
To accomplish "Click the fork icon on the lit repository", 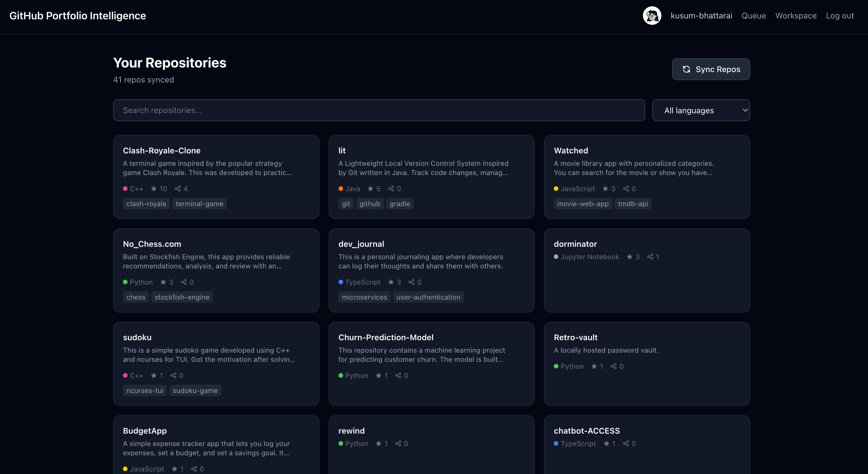I will 391,189.
